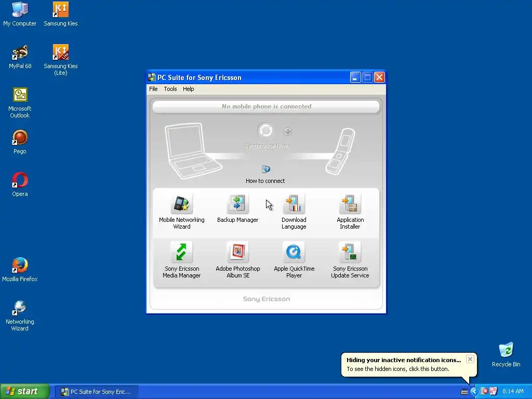
Task: Launch Adobe Photoshop Album SE
Action: point(237,260)
